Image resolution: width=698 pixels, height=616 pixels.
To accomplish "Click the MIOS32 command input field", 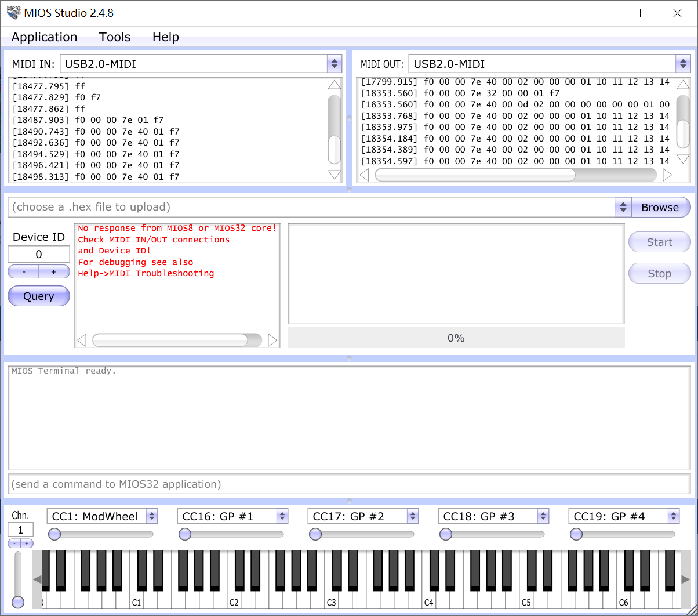I will (x=349, y=484).
